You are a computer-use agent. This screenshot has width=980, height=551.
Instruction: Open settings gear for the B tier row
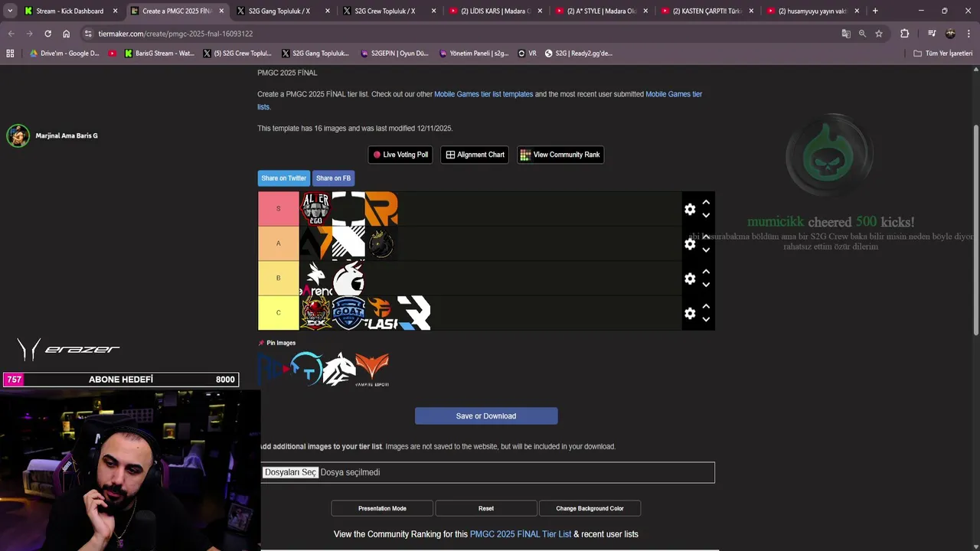[690, 279]
